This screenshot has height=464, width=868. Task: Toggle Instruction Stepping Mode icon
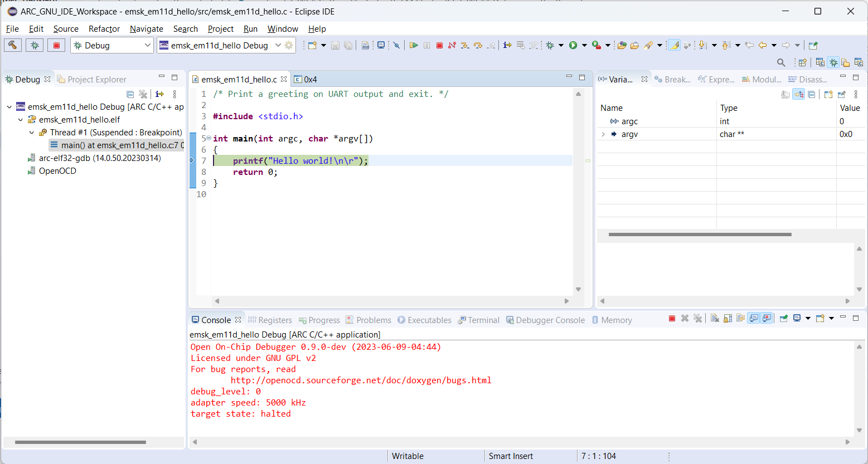pyautogui.click(x=507, y=45)
